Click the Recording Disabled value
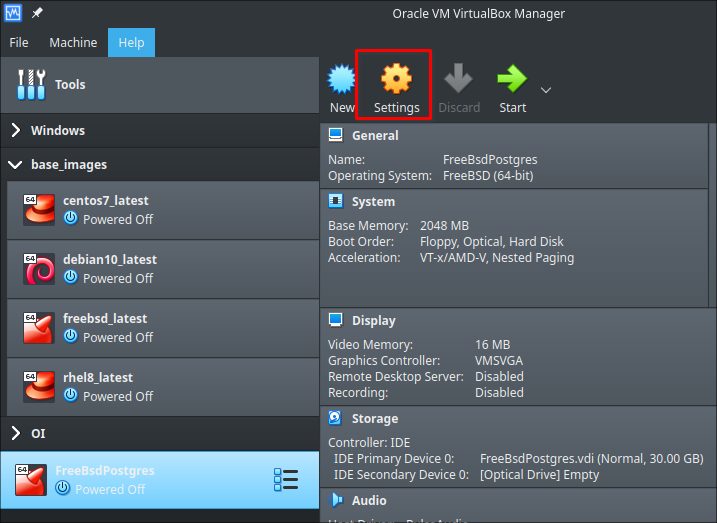Screen dimensions: 717x523 click(x=499, y=392)
